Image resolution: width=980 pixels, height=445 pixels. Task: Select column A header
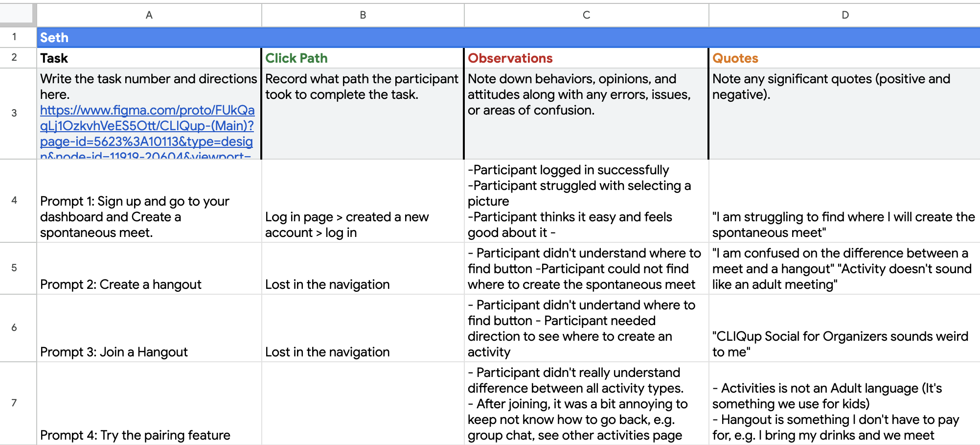coord(149,15)
